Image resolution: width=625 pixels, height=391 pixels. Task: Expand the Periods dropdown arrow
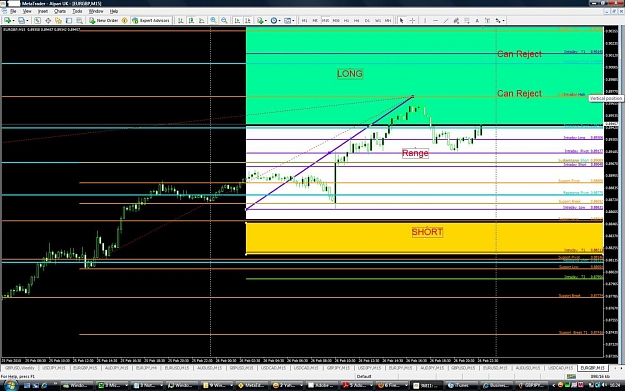[x=280, y=20]
